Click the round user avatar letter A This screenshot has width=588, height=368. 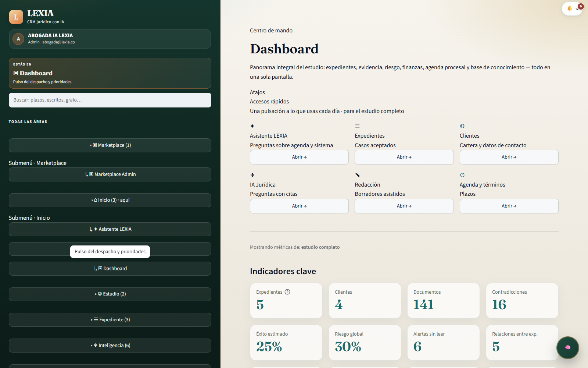[18, 39]
